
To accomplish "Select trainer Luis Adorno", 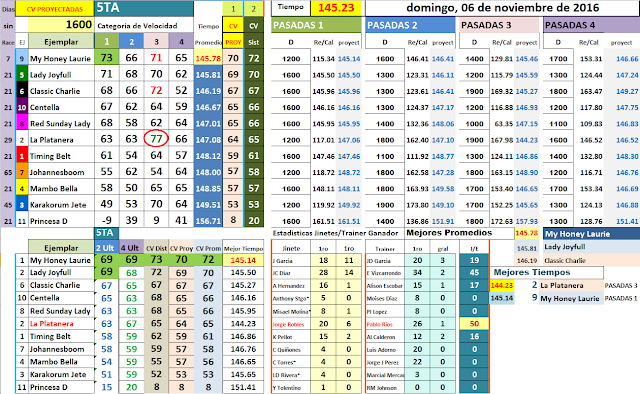I will pos(381,349).
